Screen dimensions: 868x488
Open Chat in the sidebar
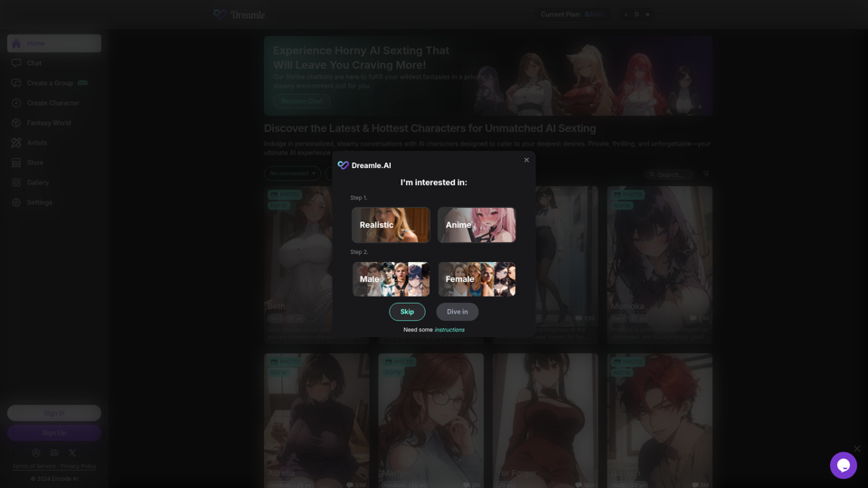click(54, 63)
